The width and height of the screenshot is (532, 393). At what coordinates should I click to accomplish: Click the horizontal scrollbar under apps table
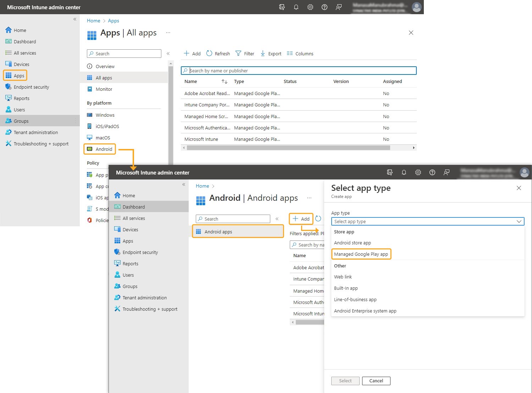288,148
